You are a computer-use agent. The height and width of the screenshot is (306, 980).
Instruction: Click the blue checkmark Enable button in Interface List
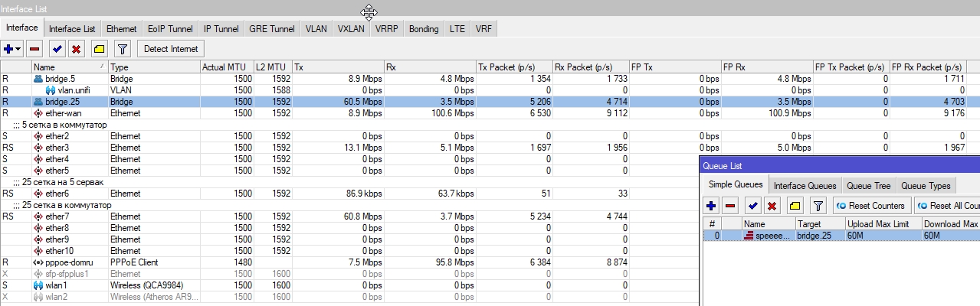coord(57,49)
